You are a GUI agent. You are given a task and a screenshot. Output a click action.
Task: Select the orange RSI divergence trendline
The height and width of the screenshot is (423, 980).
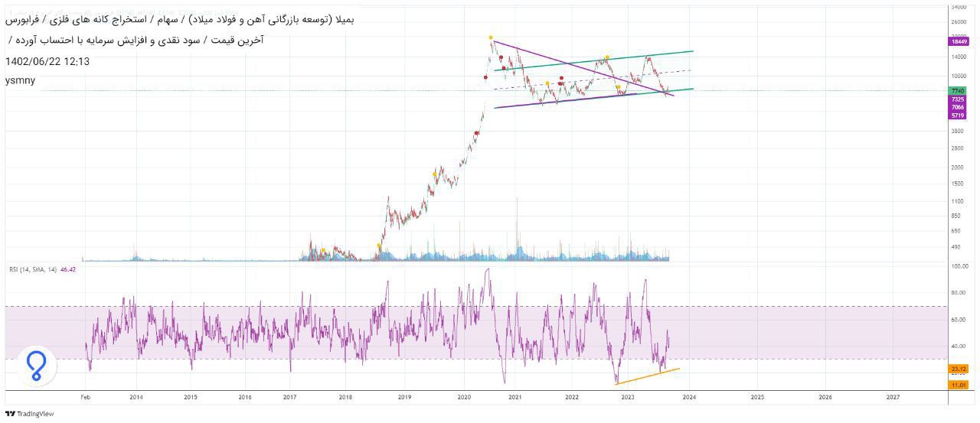point(647,376)
